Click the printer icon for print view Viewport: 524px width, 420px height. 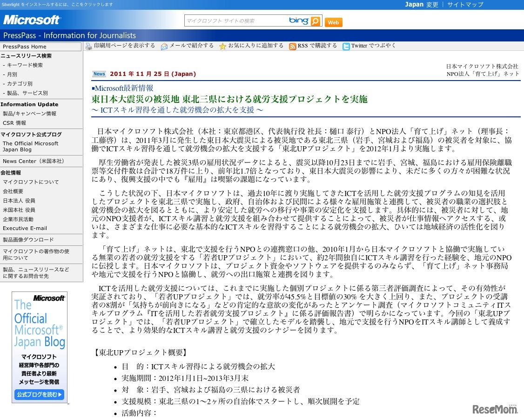point(88,46)
